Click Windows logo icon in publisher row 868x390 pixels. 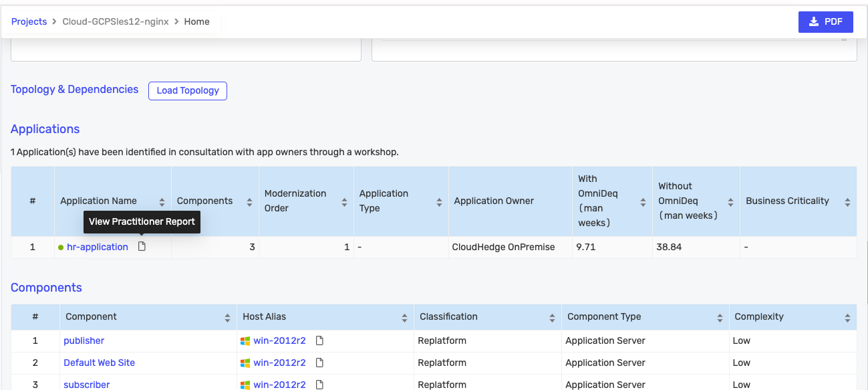245,341
